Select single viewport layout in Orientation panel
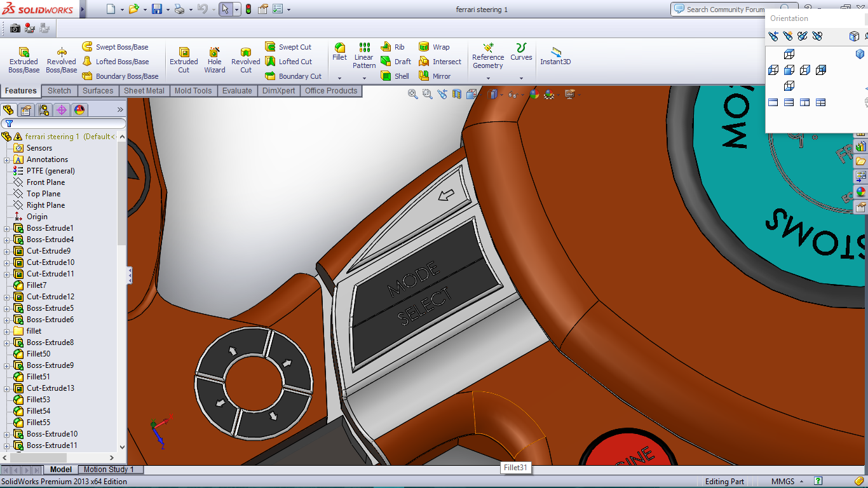 [x=773, y=102]
